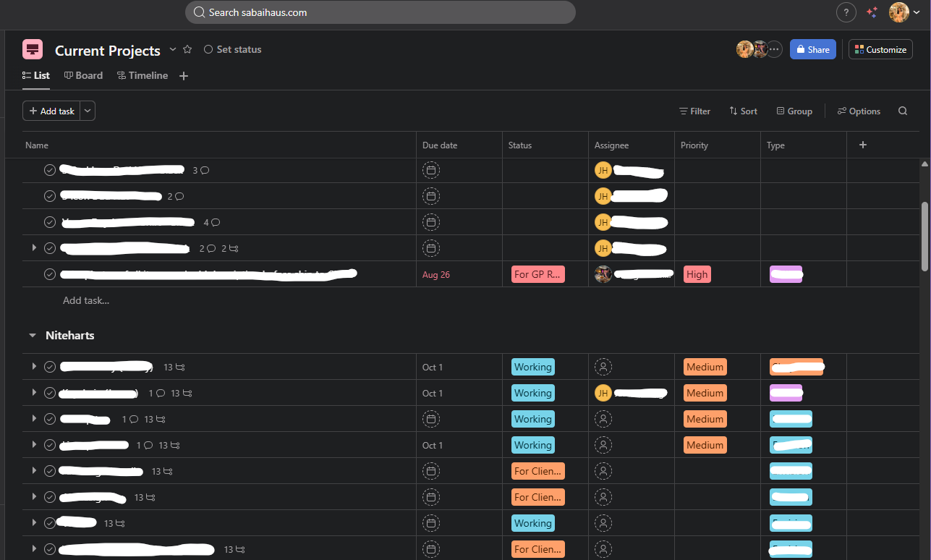This screenshot has height=560, width=931.
Task: Click the unassigned person icon on first Niteharts task
Action: [603, 367]
